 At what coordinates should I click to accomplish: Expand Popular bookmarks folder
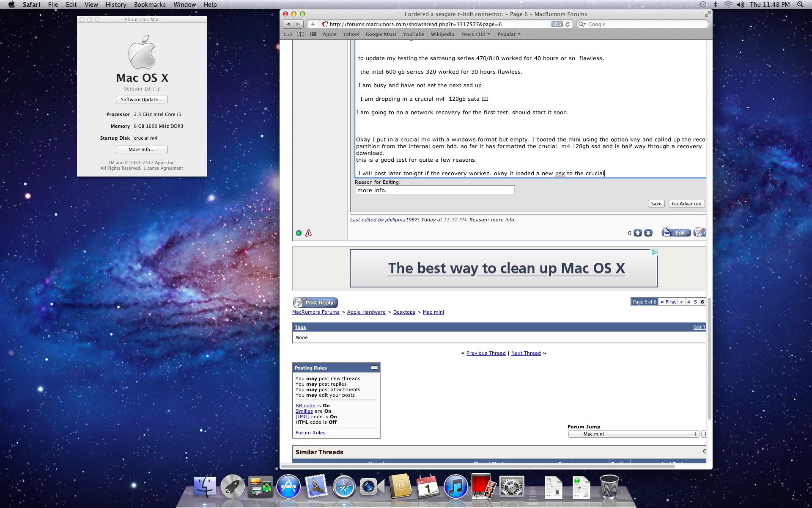pos(509,34)
